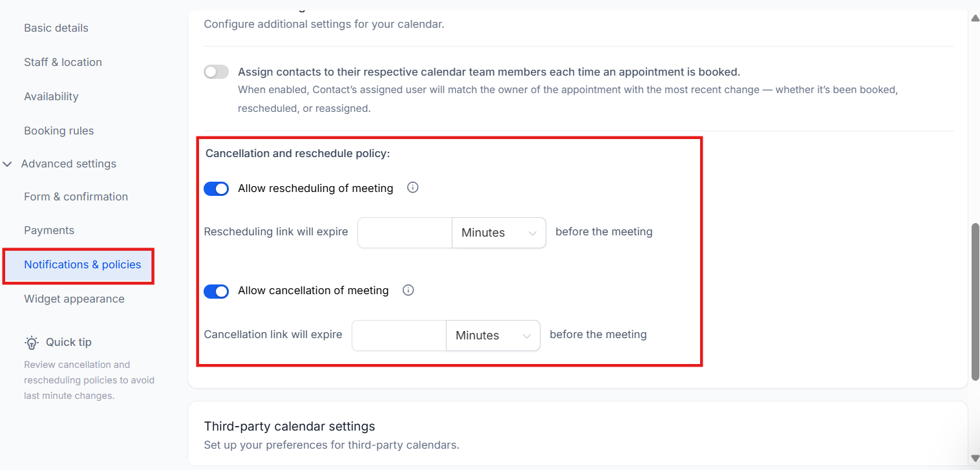Click the rescheduling link expiry number field
The width and height of the screenshot is (980, 470).
pos(404,233)
